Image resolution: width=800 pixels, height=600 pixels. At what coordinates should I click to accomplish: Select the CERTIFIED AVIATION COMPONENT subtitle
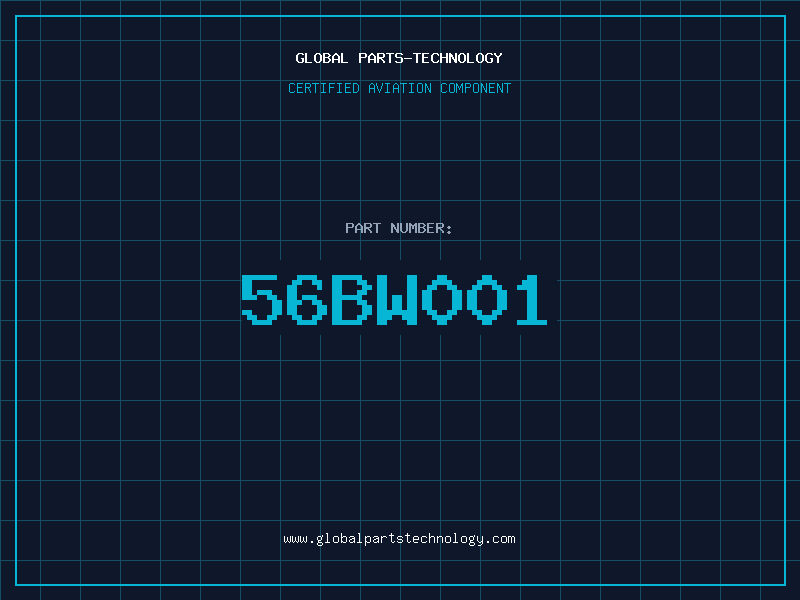(x=399, y=88)
